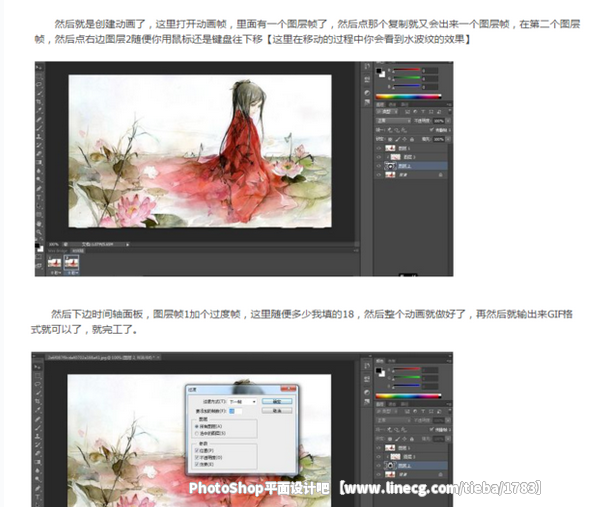The image size is (597, 507).
Task: Select Crop tool in upper Photoshop toolbox
Action: point(39,102)
